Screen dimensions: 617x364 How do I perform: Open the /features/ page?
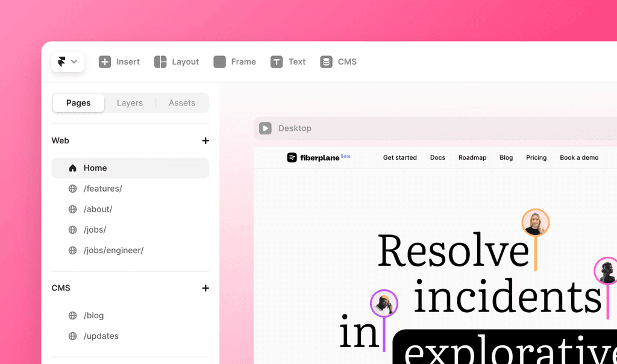tap(102, 189)
